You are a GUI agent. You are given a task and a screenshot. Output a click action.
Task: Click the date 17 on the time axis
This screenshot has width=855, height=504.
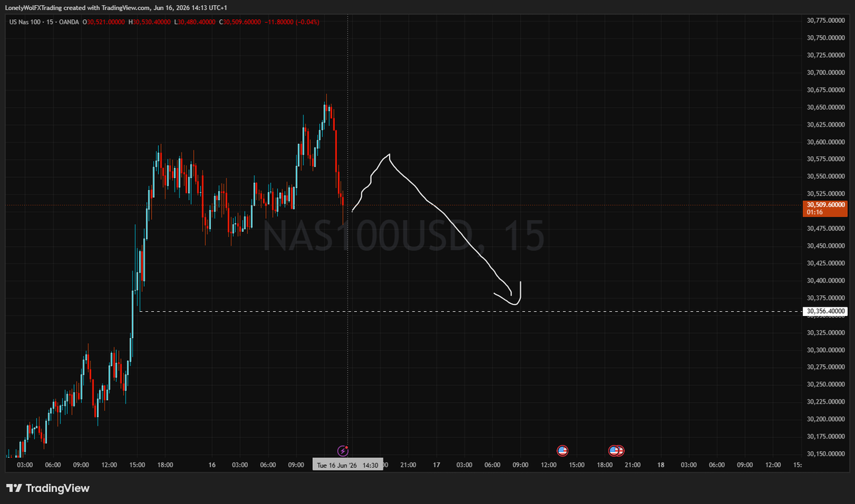click(x=437, y=465)
